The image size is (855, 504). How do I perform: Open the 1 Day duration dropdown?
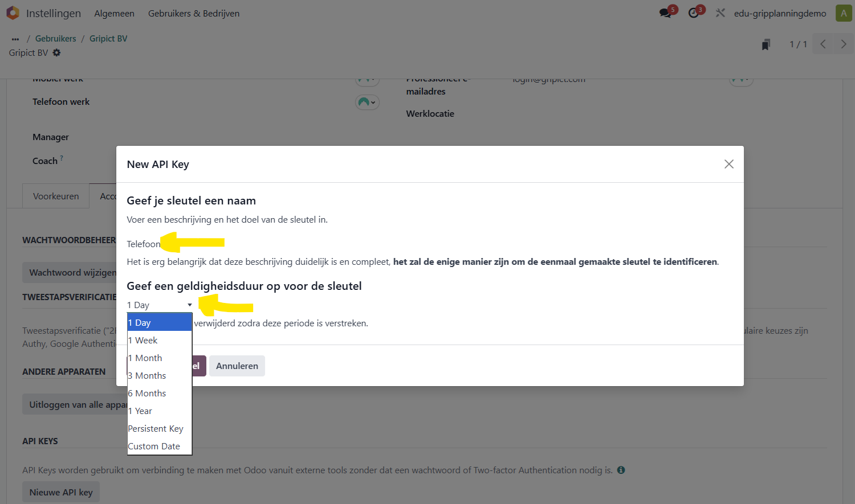160,305
